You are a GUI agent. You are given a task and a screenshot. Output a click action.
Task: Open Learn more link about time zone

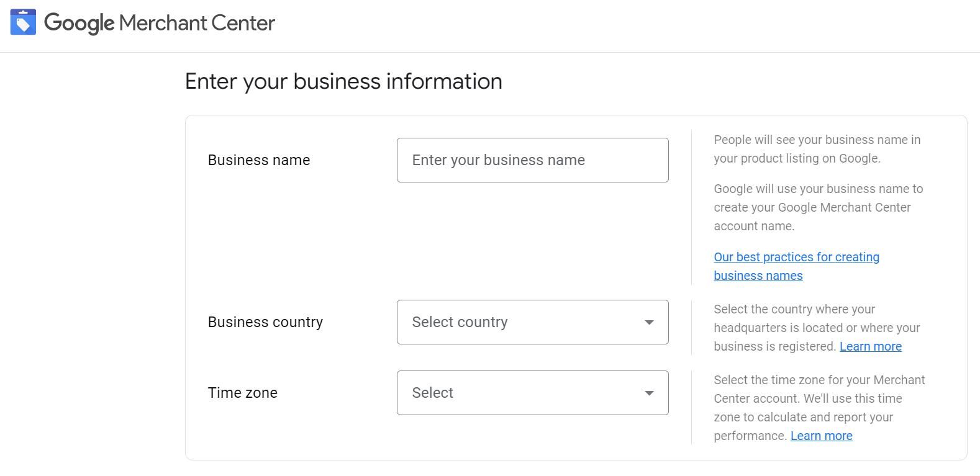(x=821, y=436)
